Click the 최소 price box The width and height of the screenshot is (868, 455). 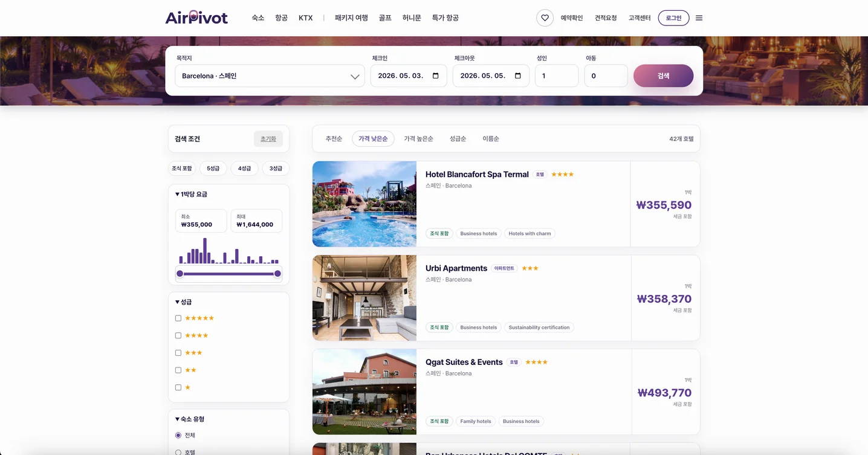point(201,221)
